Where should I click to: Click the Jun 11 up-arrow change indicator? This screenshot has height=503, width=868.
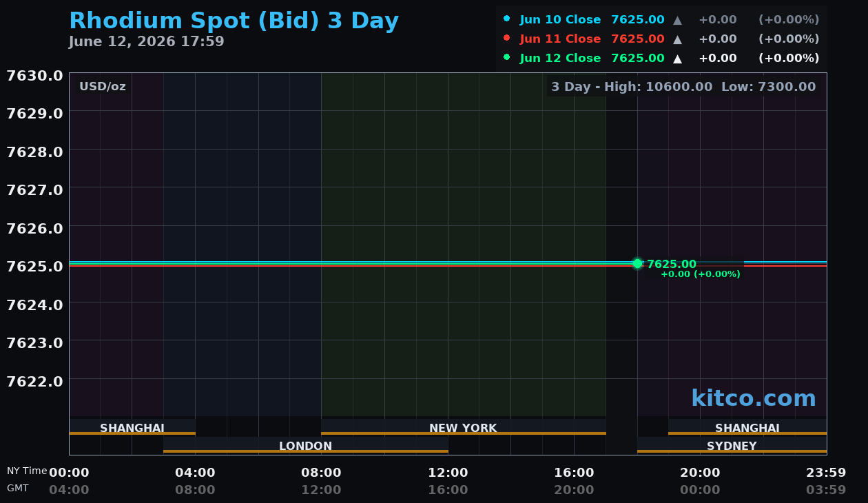click(678, 39)
